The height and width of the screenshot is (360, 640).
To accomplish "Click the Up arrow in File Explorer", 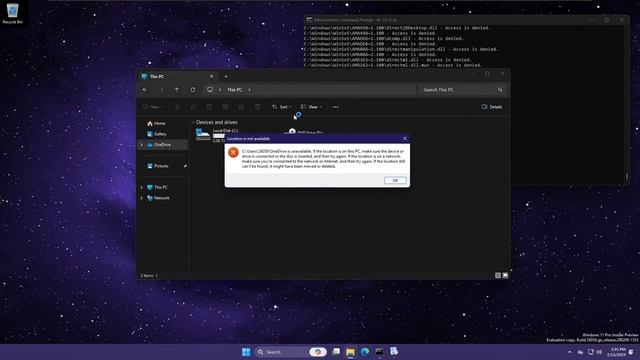I will [x=177, y=90].
